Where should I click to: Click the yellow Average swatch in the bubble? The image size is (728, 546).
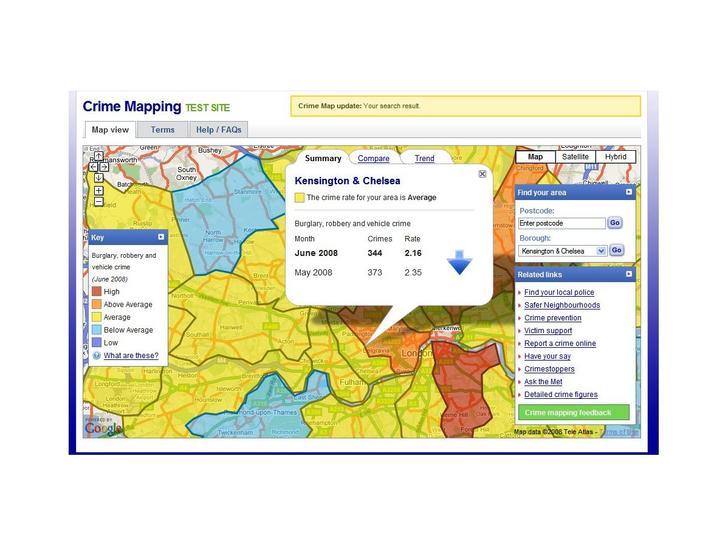(299, 198)
